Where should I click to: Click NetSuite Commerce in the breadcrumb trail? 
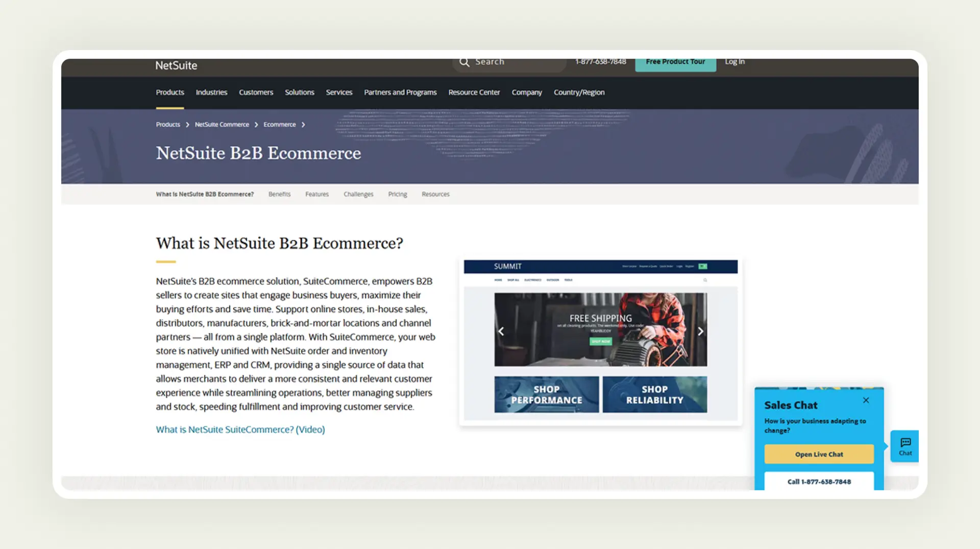[222, 124]
